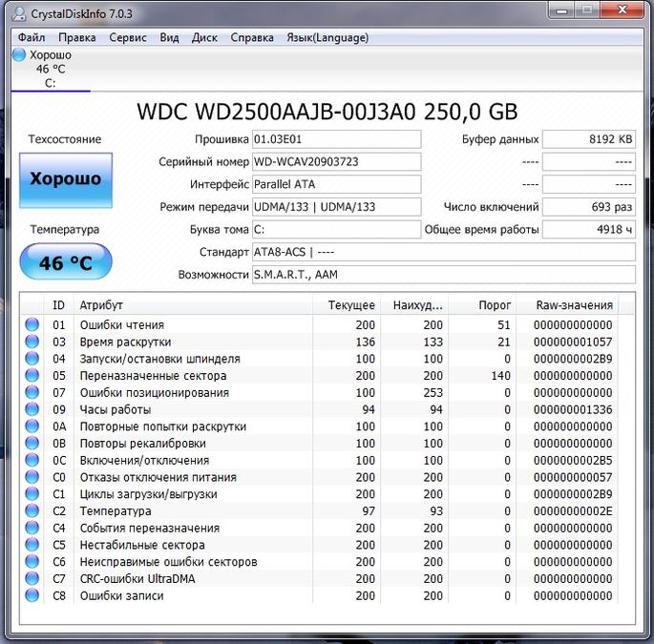The image size is (654, 644).
Task: Close the CrystalDiskInfo window
Action: click(x=622, y=10)
